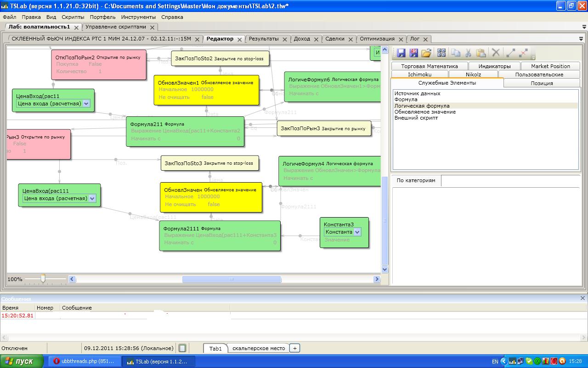Delete selected element with the X icon

pos(496,53)
